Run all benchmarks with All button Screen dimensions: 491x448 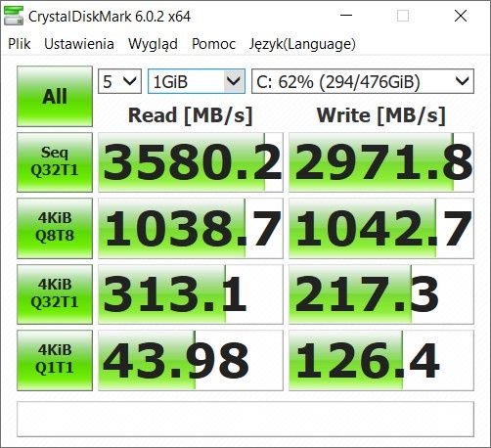pyautogui.click(x=55, y=96)
